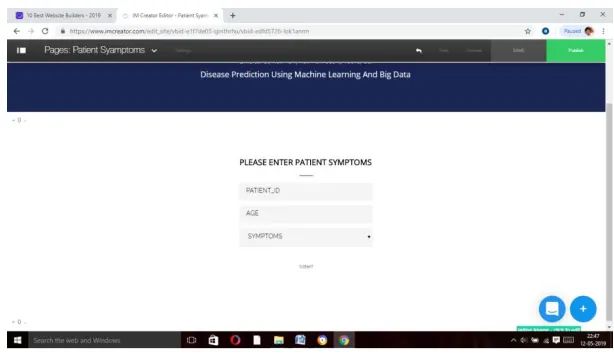The width and height of the screenshot is (614, 360).
Task: Select the PLEASE ENTER PATIENT SYMPTOMS heading
Action: (x=305, y=162)
